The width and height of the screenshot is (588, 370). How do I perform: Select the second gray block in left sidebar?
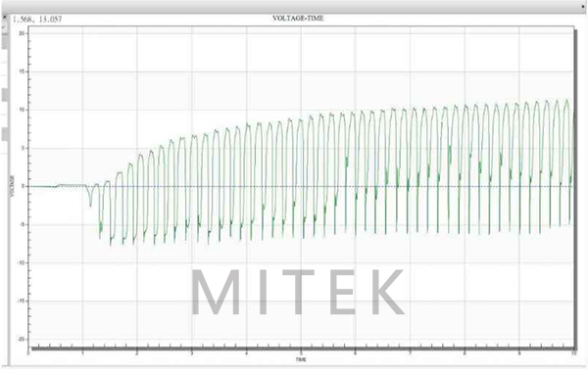[5, 95]
